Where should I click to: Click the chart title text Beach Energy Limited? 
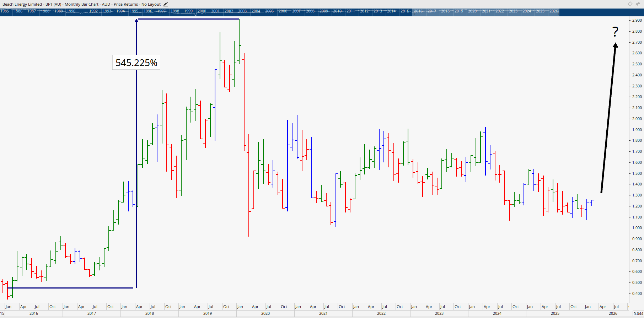click(22, 4)
